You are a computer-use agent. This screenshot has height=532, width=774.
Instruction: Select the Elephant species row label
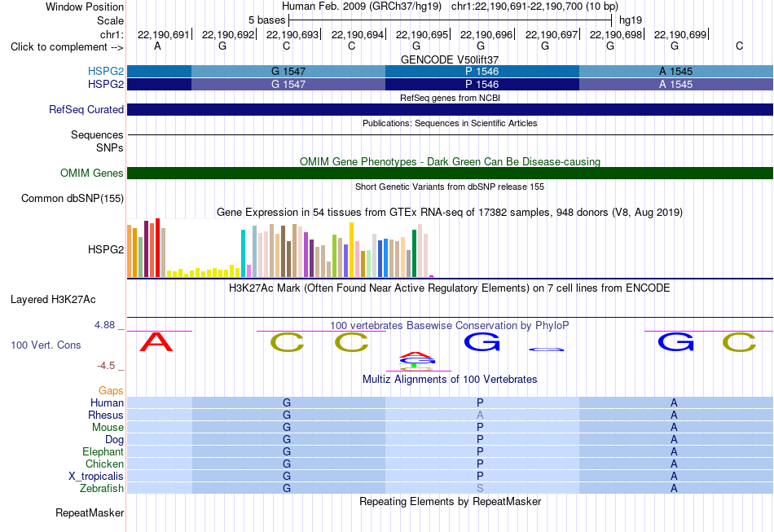click(x=103, y=451)
